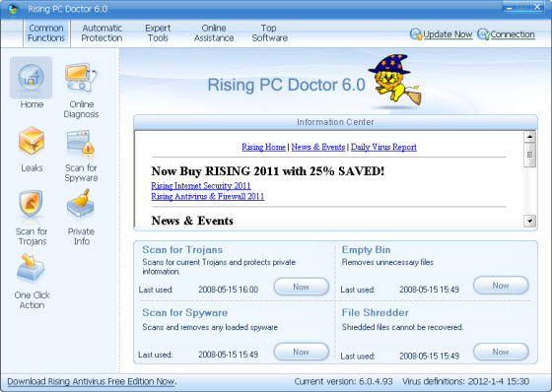Click the Scan for Spyware panel heading

tap(185, 312)
